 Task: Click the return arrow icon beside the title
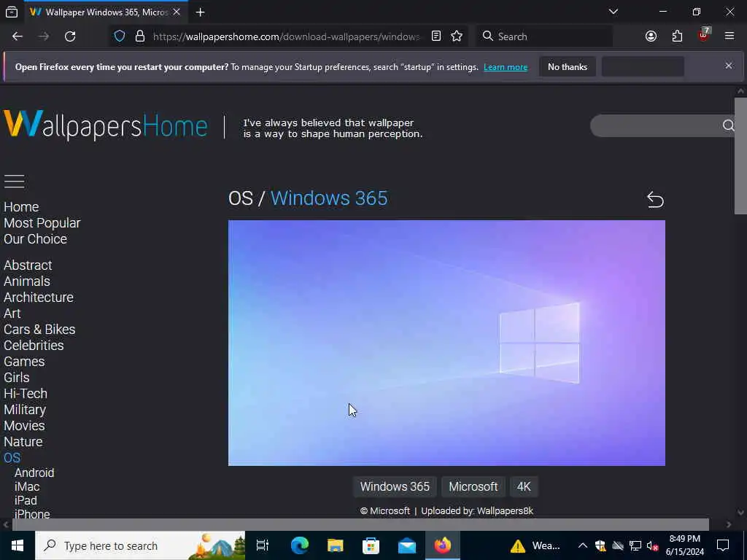point(655,200)
